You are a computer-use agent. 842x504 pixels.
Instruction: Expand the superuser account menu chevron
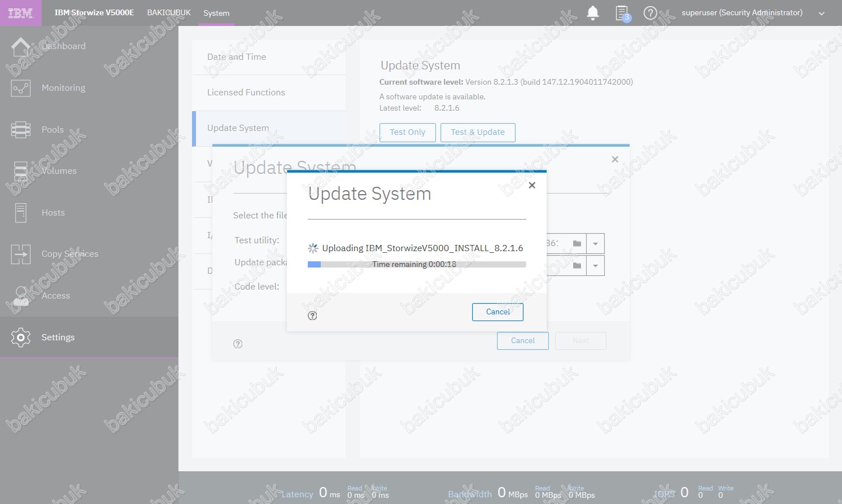(822, 14)
